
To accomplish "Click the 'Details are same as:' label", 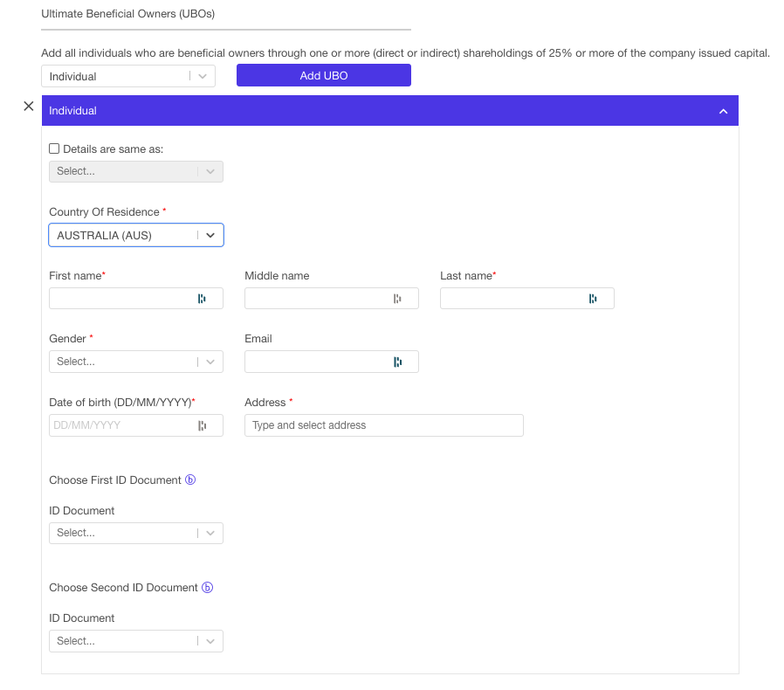I will pos(113,149).
